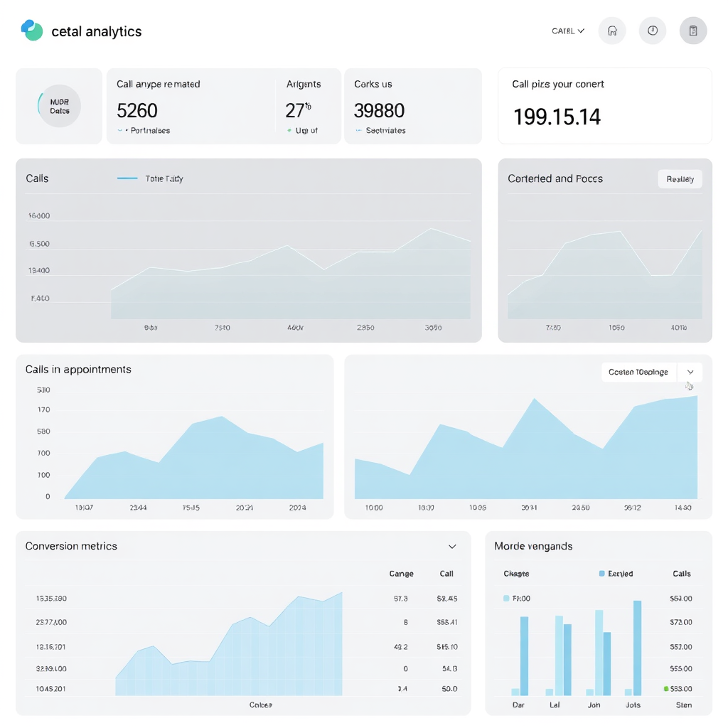Click the trend icon beside Uigi of
This screenshot has height=728, width=728.
(289, 131)
